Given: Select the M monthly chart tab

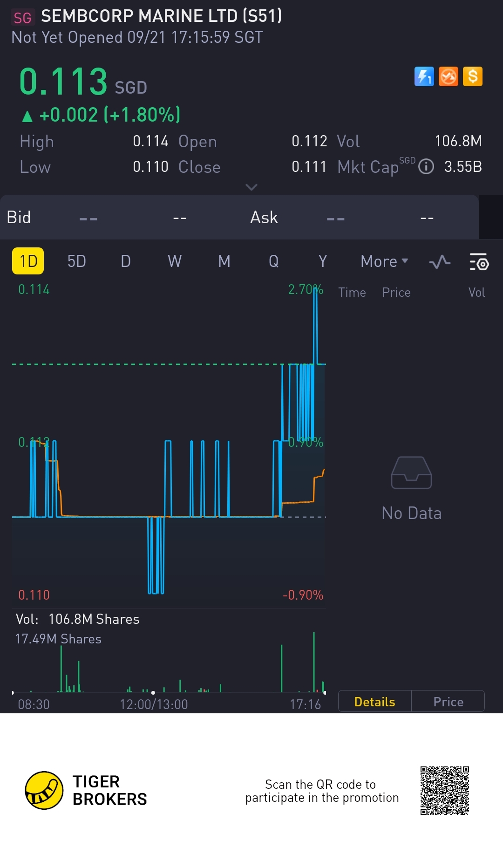Looking at the screenshot, I should coord(224,261).
